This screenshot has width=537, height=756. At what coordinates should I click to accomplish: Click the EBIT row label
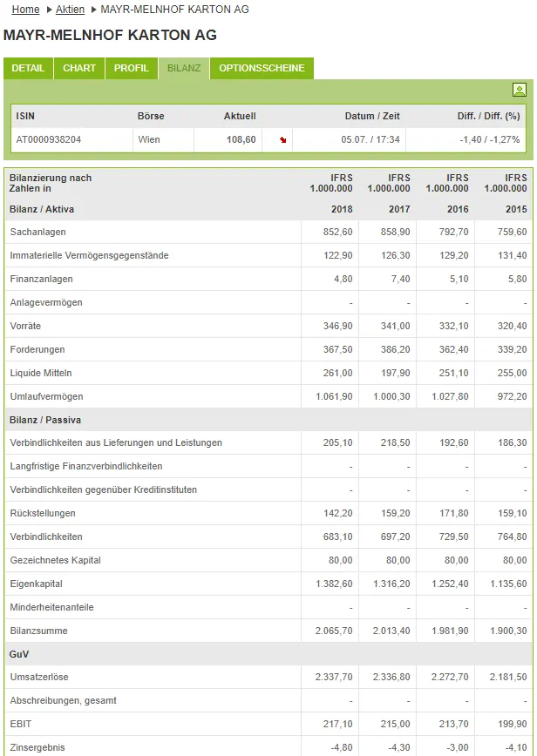click(21, 724)
